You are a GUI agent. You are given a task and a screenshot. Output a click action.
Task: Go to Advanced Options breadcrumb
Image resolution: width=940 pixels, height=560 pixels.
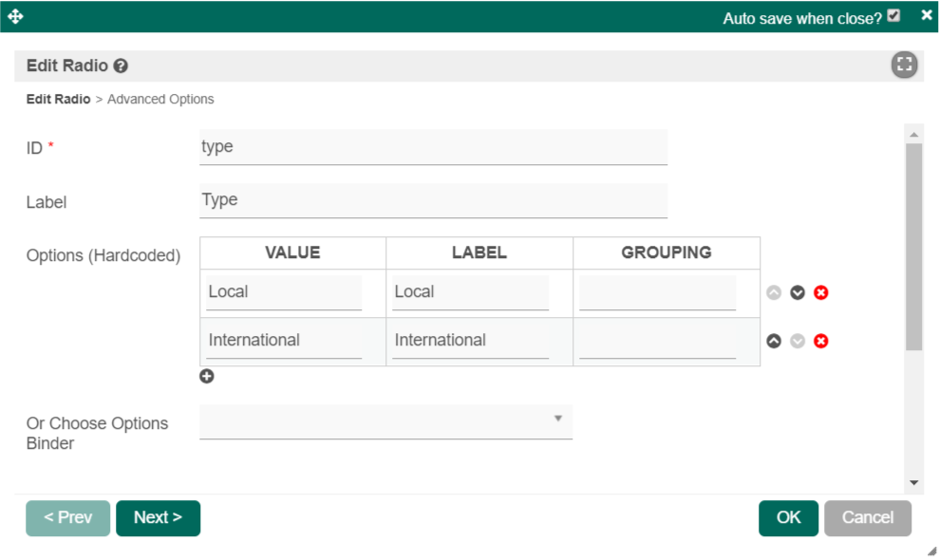click(160, 100)
